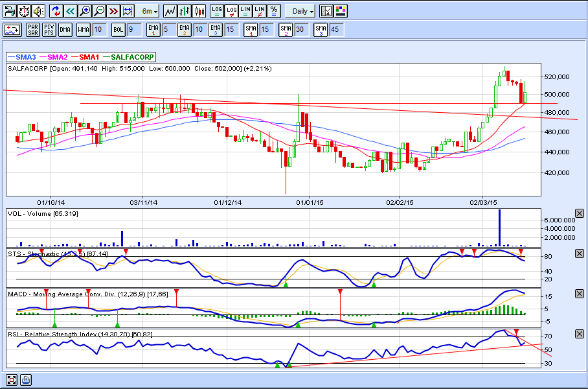Image resolution: width=588 pixels, height=389 pixels.
Task: Toggle the BOL Bollinger bands indicator
Action: click(117, 29)
